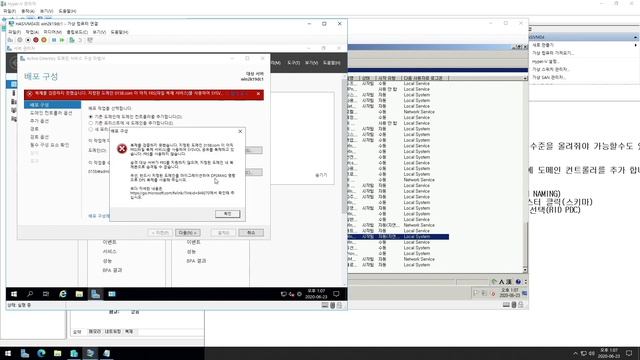Switch to 네트워킹 tab in Hyper-V Manager
This screenshot has height=360, width=640.
(113, 331)
